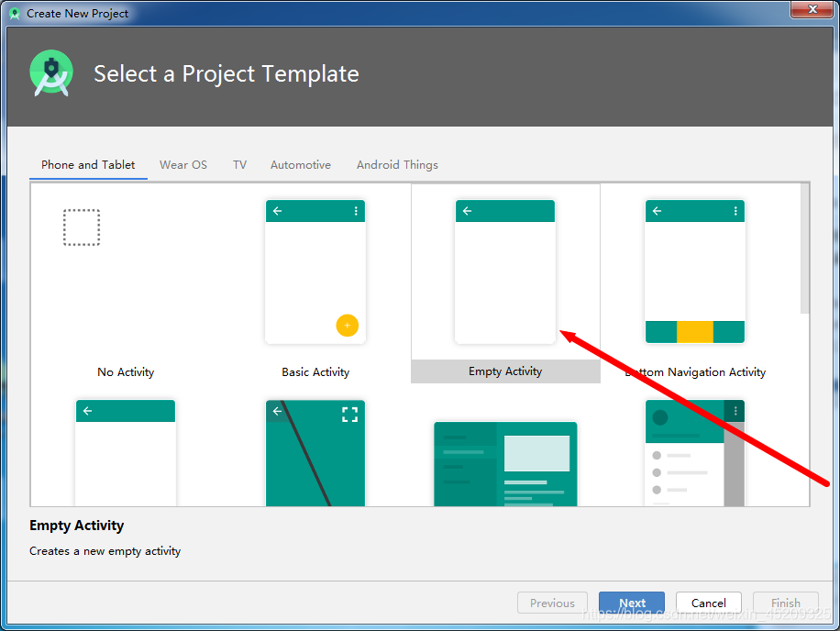
Task: Open the Wear OS tab
Action: [x=183, y=165]
